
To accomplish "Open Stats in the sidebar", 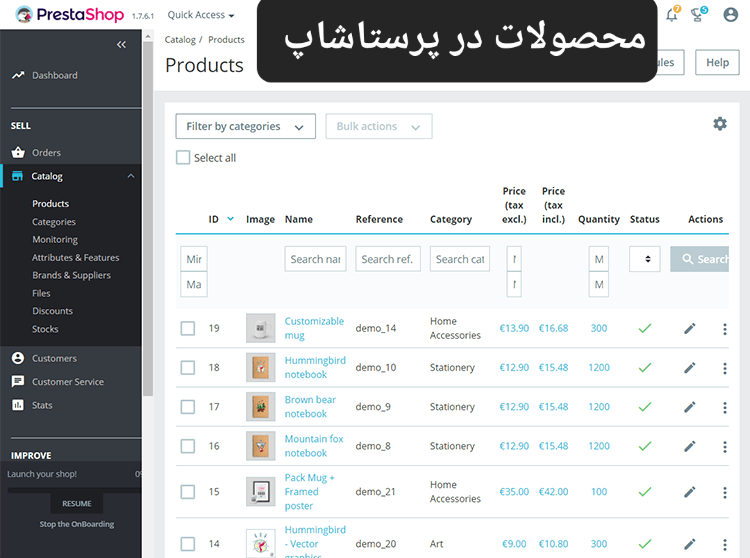I will click(42, 405).
